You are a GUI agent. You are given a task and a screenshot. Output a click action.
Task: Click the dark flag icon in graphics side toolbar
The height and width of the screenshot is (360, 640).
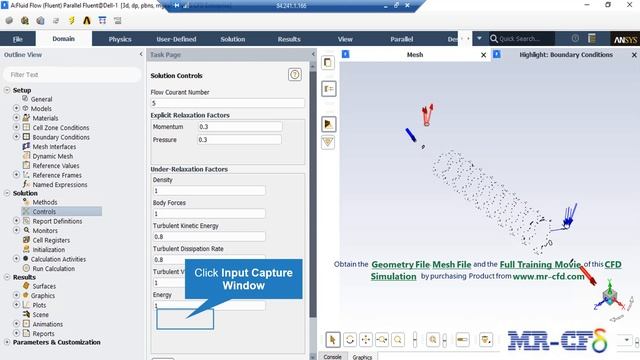(x=328, y=124)
